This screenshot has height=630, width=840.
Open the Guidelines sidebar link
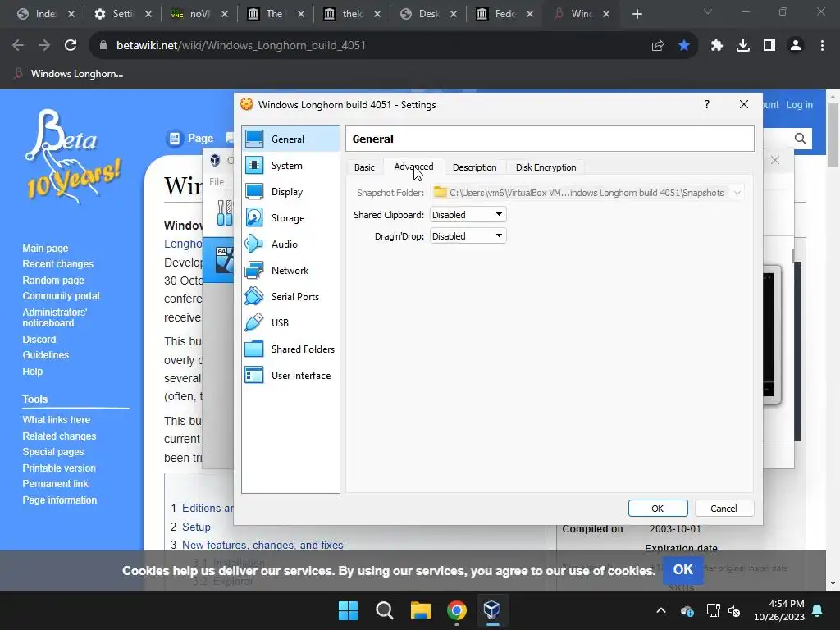(46, 355)
